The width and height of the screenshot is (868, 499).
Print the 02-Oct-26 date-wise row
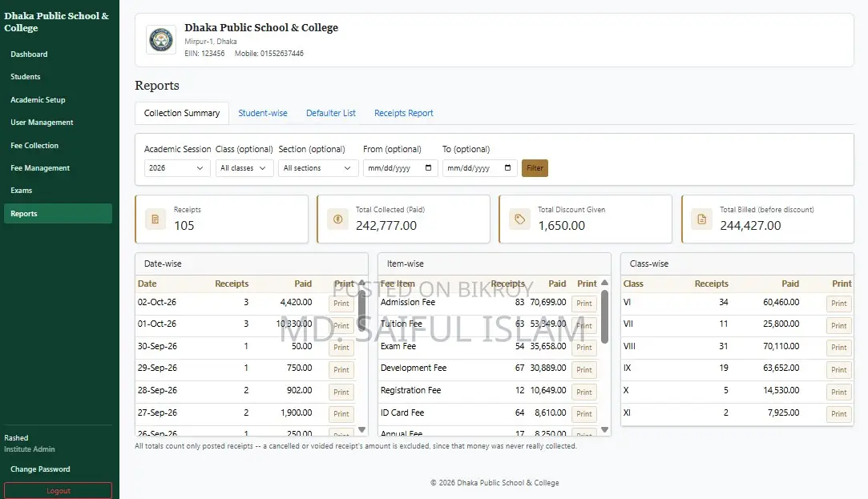point(341,303)
